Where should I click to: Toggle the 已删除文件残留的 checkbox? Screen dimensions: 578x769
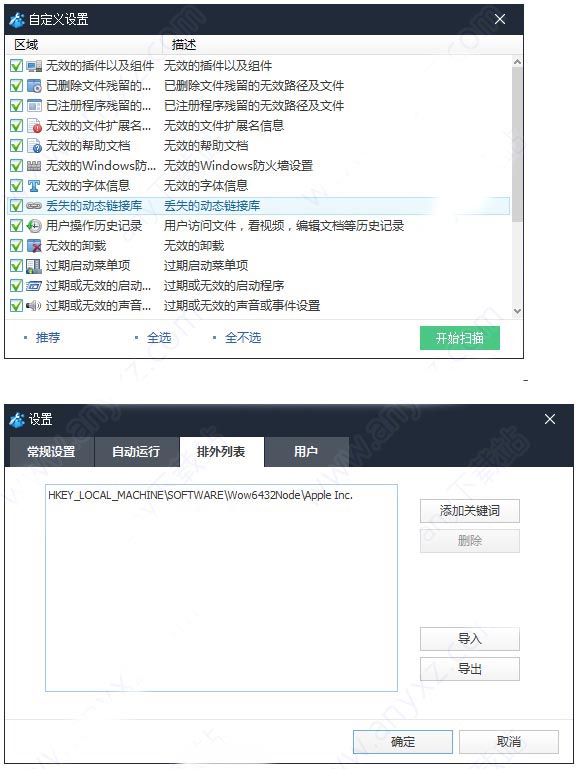pos(16,86)
